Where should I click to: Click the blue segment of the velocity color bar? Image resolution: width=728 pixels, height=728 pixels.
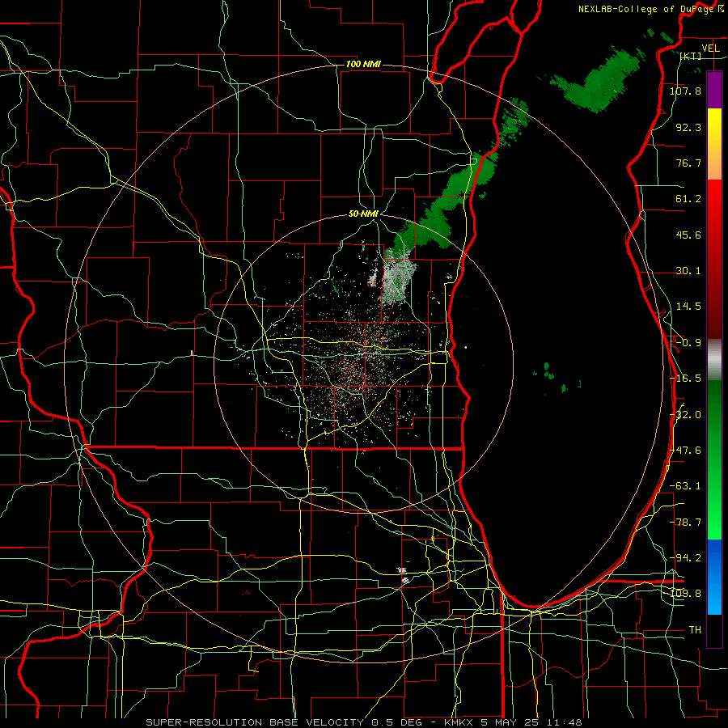coord(714,577)
